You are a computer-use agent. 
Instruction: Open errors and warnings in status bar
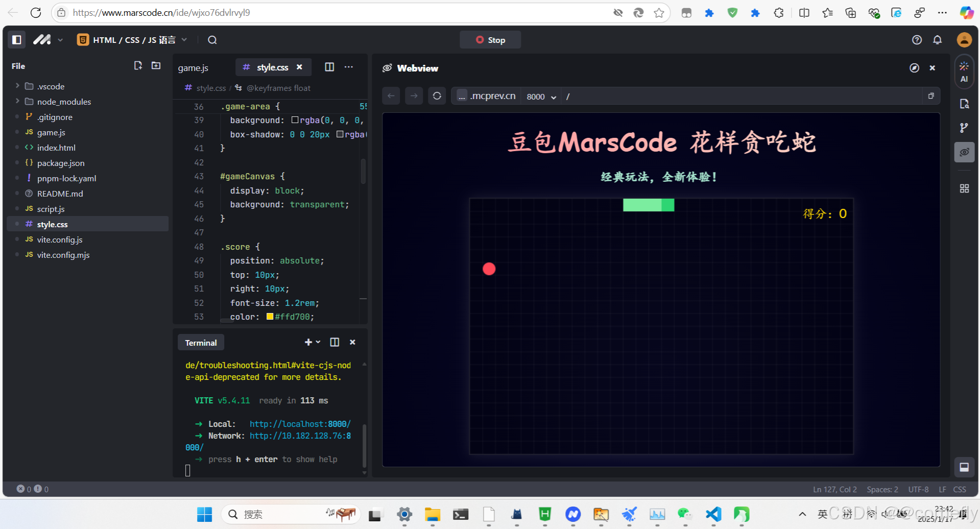click(x=32, y=489)
